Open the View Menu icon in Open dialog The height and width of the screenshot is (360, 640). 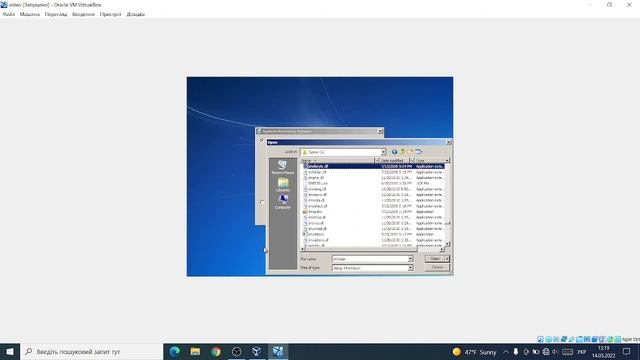419,152
